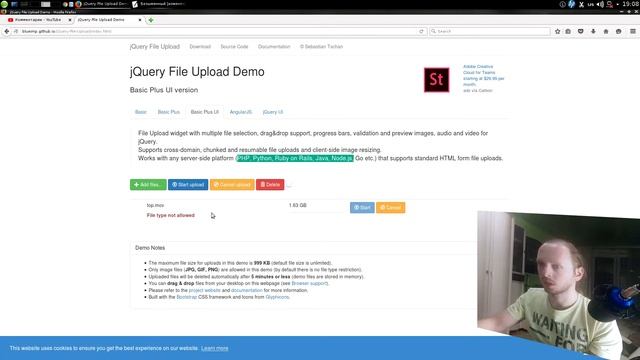Viewport: 640px width, 360px height.
Task: Click the top.mov file name
Action: coord(156,205)
